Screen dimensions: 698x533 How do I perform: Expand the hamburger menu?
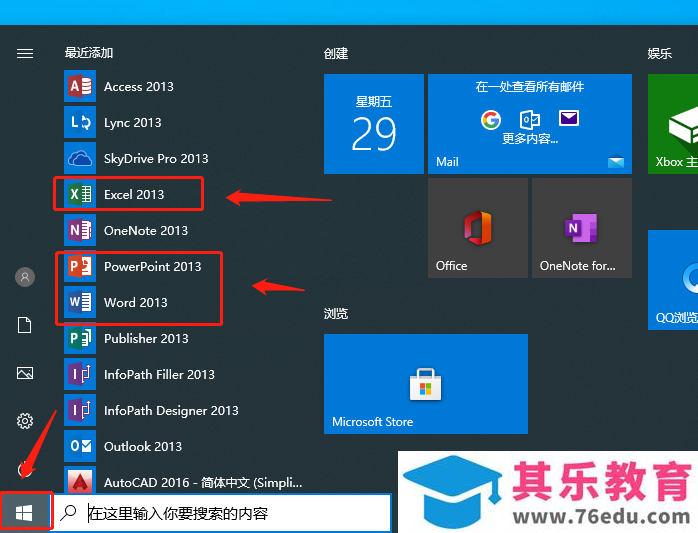[25, 53]
